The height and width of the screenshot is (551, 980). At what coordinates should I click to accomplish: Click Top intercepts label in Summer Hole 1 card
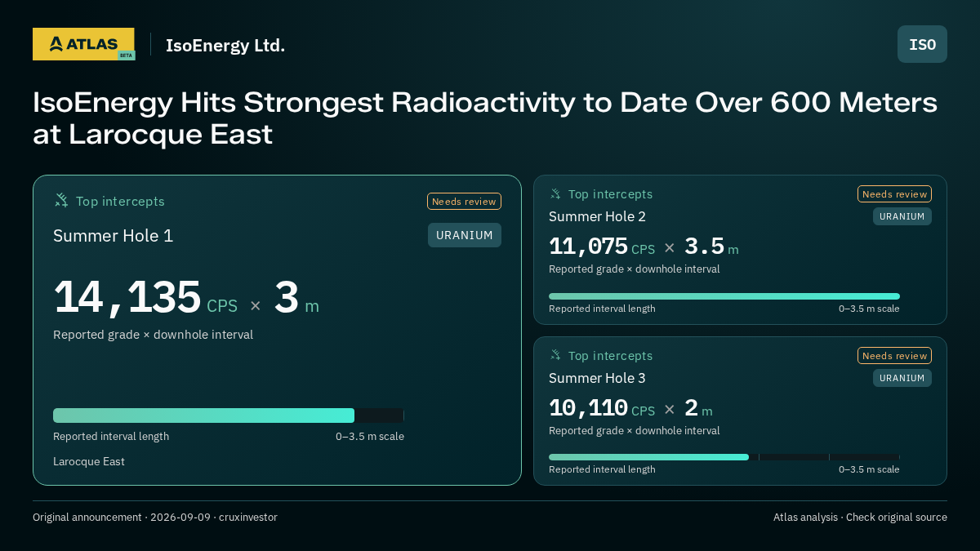click(120, 201)
